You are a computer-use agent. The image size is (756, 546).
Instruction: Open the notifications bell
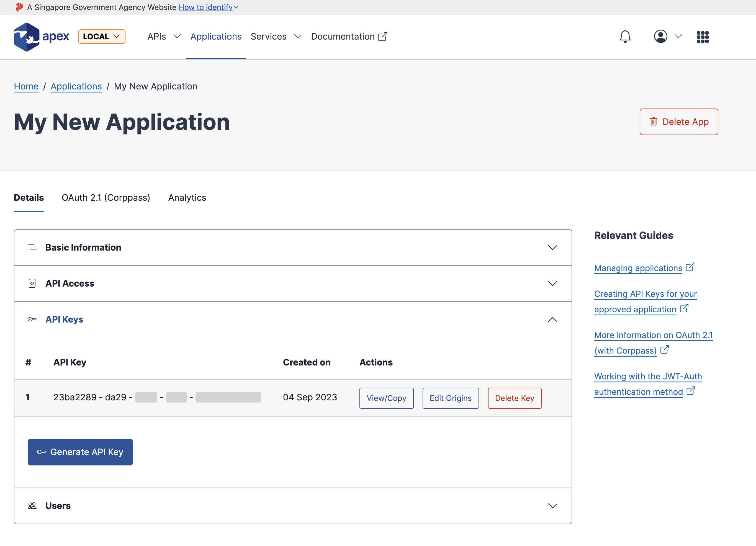[625, 37]
